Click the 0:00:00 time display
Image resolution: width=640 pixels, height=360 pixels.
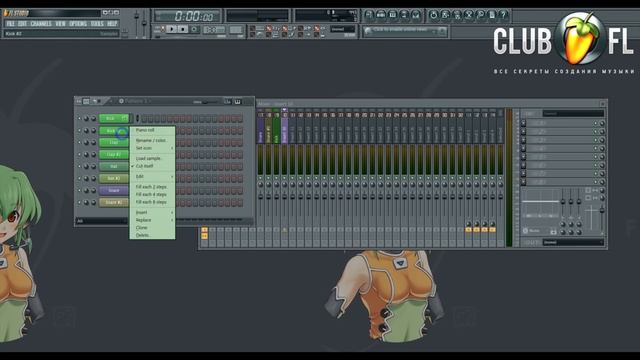[188, 16]
